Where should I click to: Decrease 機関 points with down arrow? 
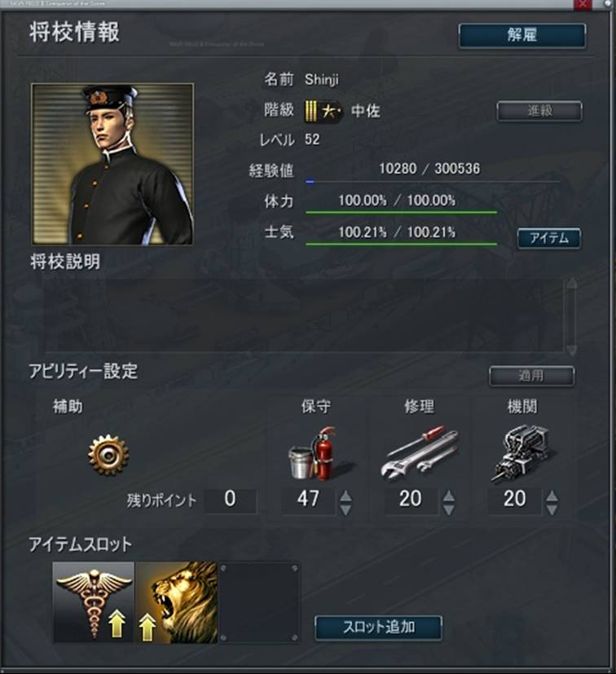552,510
